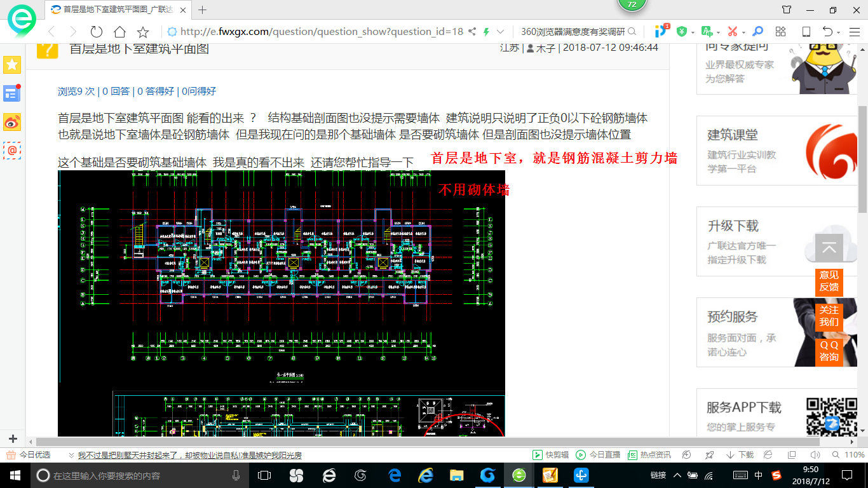Screen dimensions: 868x488
Task: Click the browser forward arrow
Action: click(x=73, y=32)
